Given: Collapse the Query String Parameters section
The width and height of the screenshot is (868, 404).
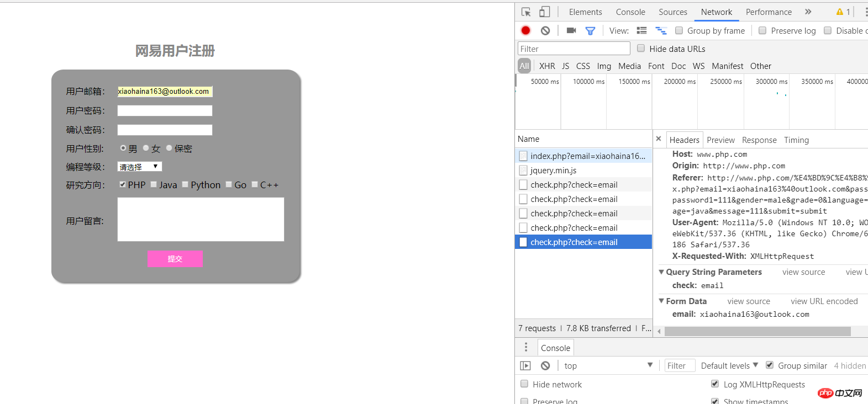Looking at the screenshot, I should [661, 272].
